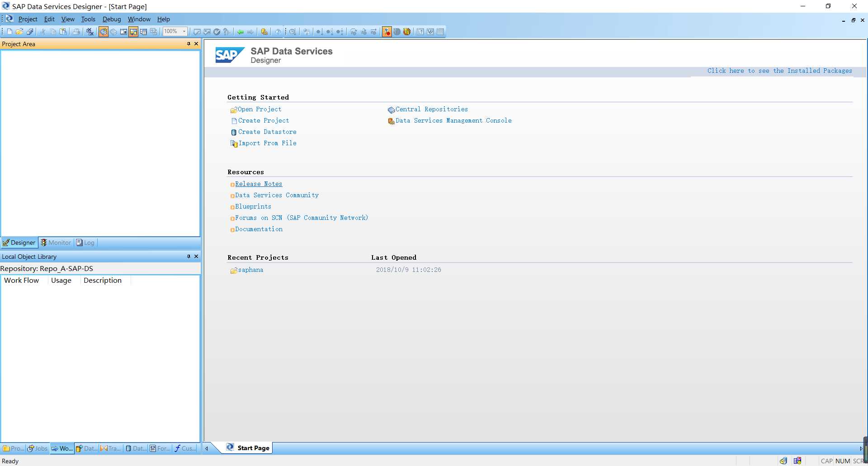Image resolution: width=868 pixels, height=466 pixels.
Task: Click the Work Flow column header
Action: (x=24, y=281)
